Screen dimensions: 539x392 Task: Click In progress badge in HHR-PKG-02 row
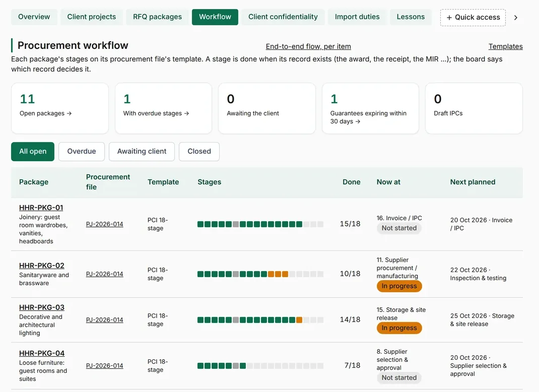pyautogui.click(x=399, y=286)
